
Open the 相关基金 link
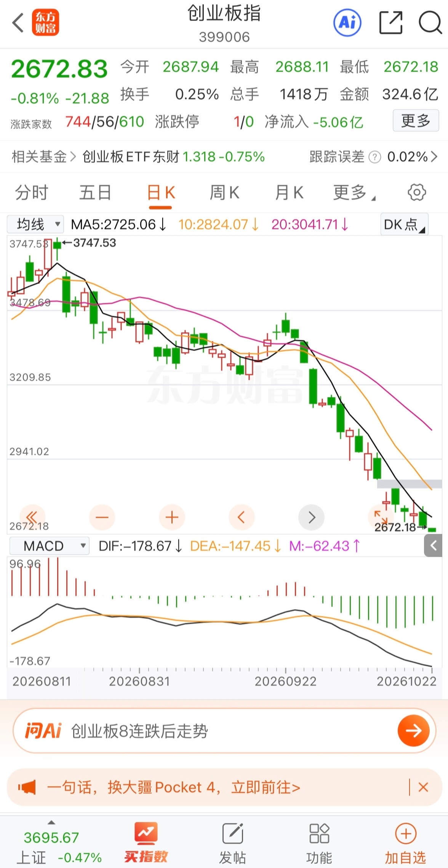pos(44,157)
